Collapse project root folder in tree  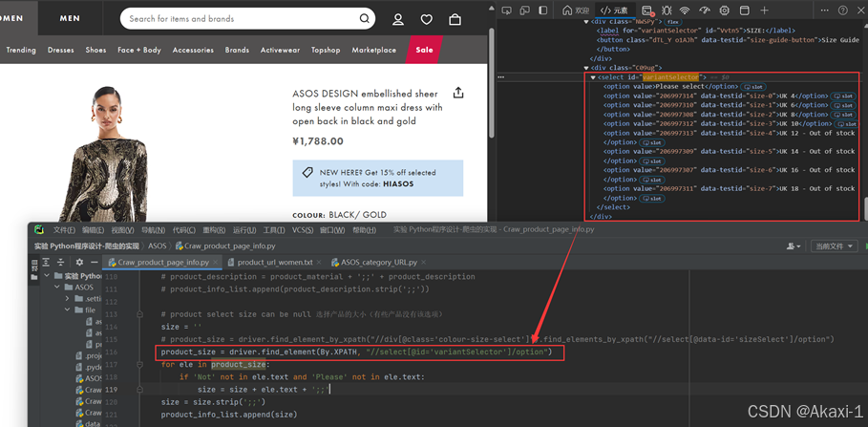pos(47,276)
